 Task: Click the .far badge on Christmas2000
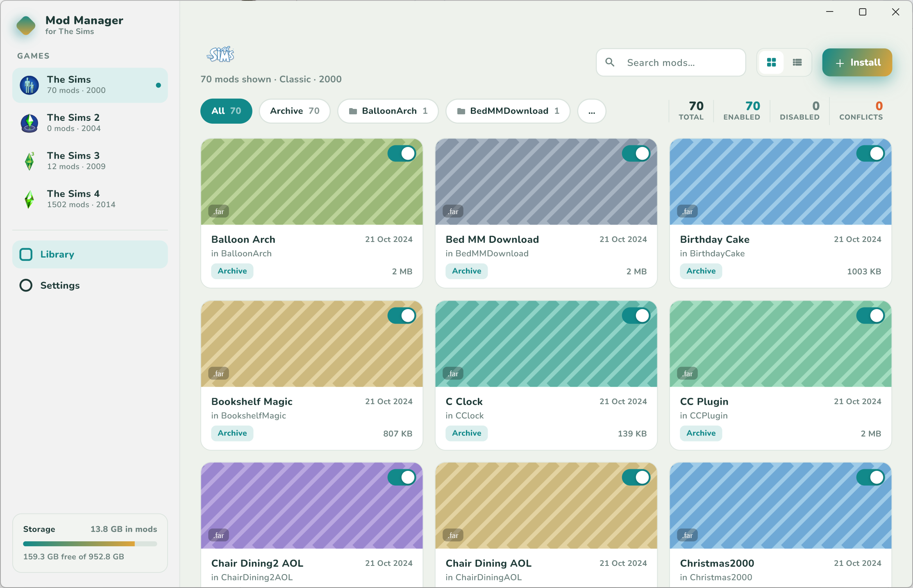[x=688, y=535]
